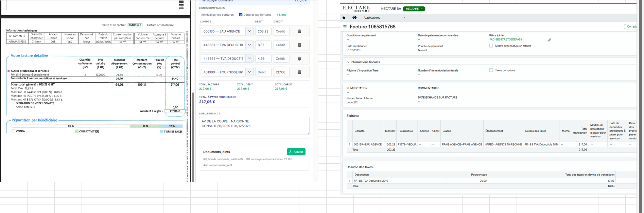Viewport: 644px width, 213px height.
Task: Click Pénalité de retard de paiement line
Action: (x=30, y=75)
